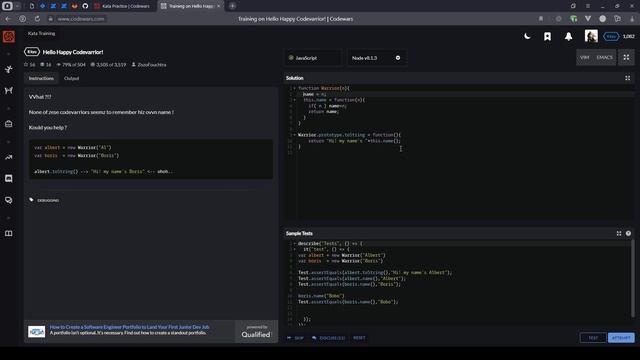Open the browser extensions icon
Screen dimensions: 640x360
click(x=617, y=19)
